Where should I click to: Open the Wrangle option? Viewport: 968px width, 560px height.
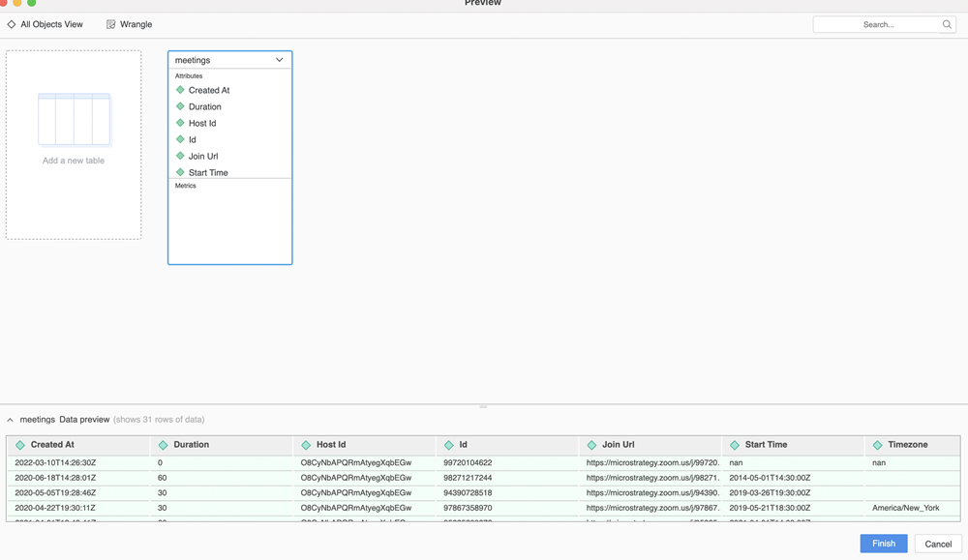click(136, 24)
